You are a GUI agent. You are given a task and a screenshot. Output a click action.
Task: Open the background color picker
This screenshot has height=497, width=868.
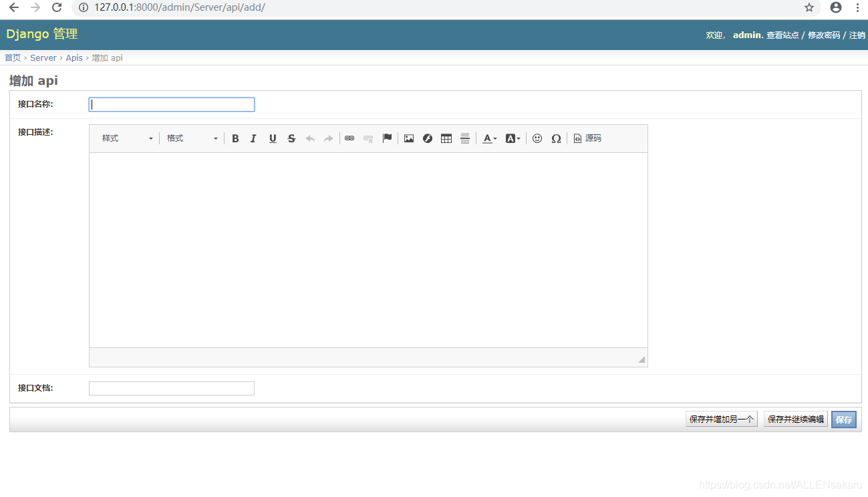click(x=513, y=138)
